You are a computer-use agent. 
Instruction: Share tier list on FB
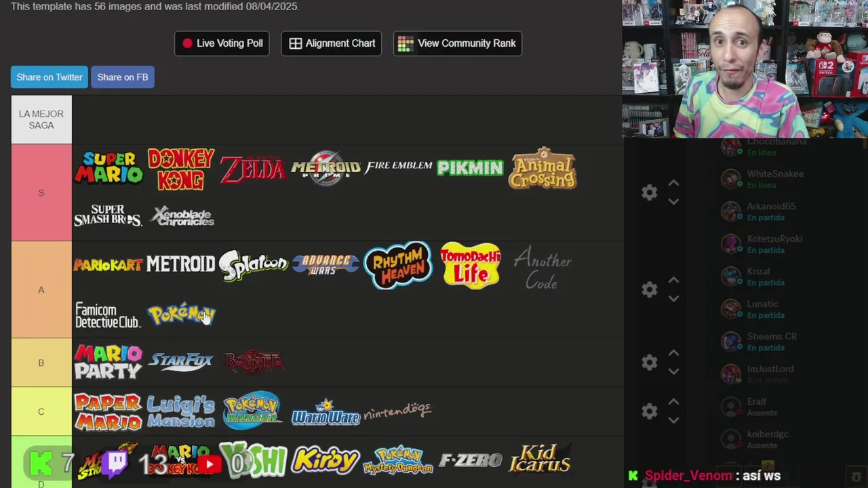[123, 77]
